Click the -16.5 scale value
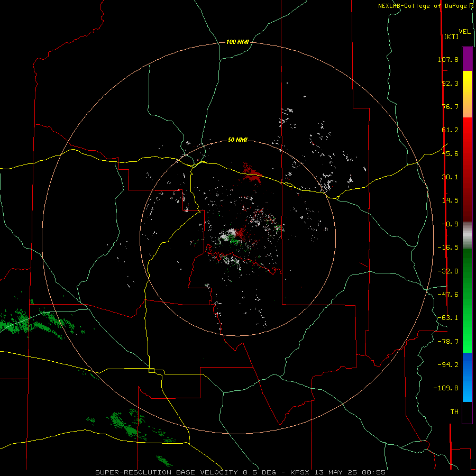 (448, 248)
